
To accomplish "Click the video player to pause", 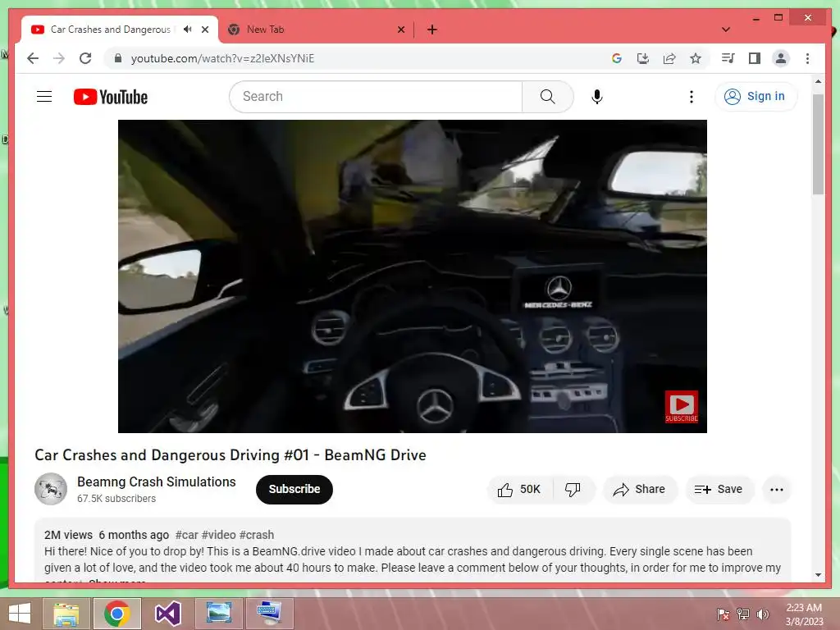I will tap(412, 276).
